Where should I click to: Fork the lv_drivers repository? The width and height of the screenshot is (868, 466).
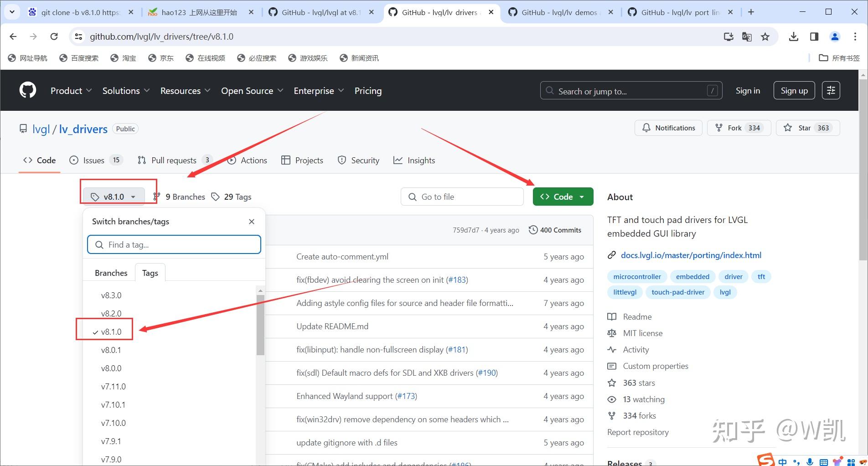739,128
